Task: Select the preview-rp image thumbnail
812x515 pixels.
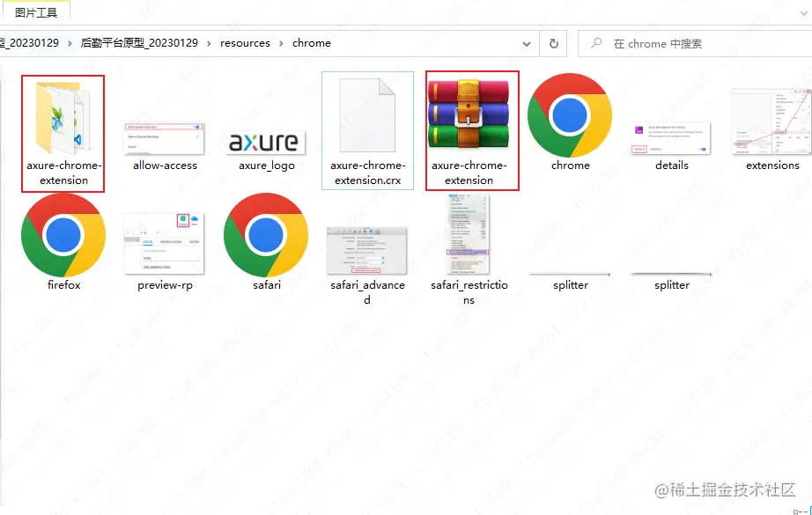Action: (164, 243)
